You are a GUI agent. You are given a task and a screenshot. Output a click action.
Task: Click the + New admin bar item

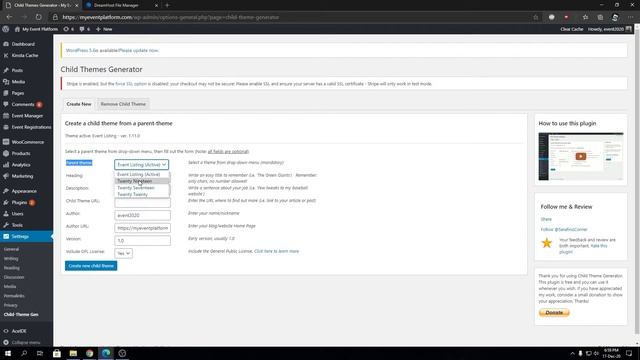[x=104, y=29]
